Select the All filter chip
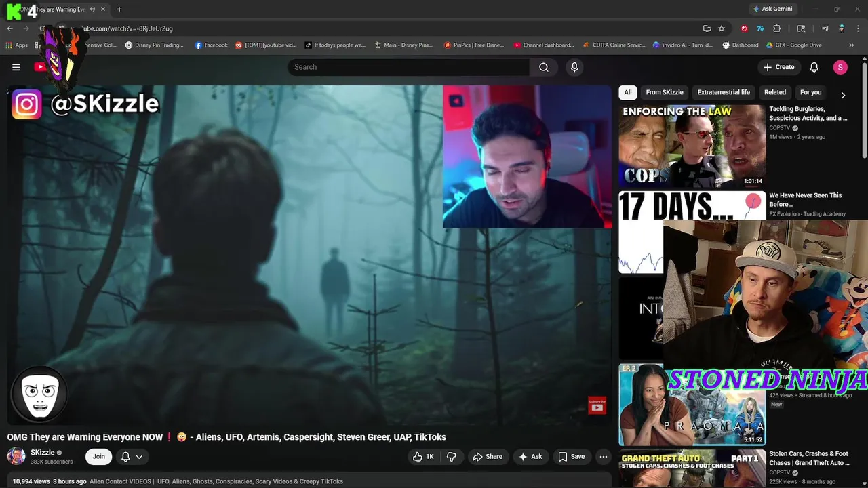868x488 pixels. [628, 92]
